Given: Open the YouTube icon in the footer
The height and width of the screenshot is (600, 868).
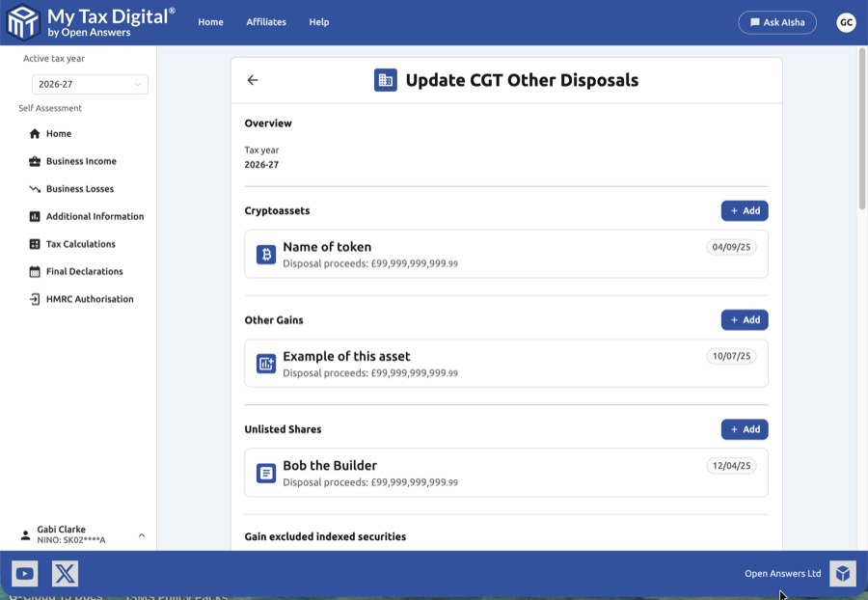Looking at the screenshot, I should pyautogui.click(x=24, y=573).
